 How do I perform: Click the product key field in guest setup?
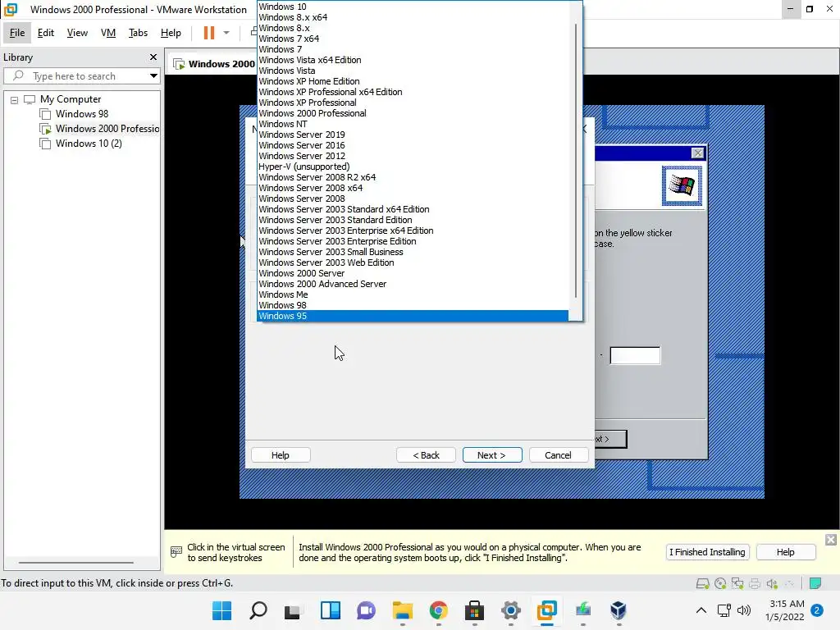coord(635,355)
